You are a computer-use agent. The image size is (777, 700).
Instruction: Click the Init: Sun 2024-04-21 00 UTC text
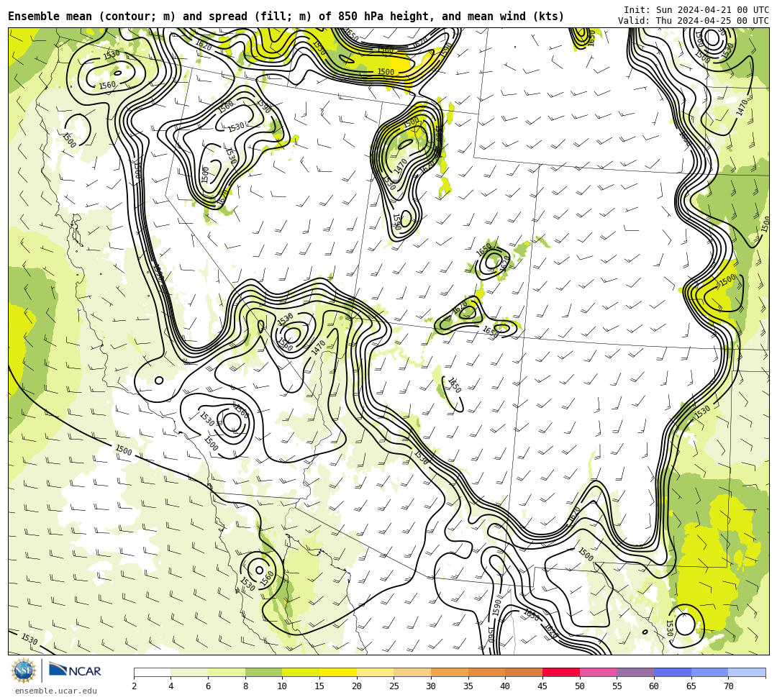696,9
